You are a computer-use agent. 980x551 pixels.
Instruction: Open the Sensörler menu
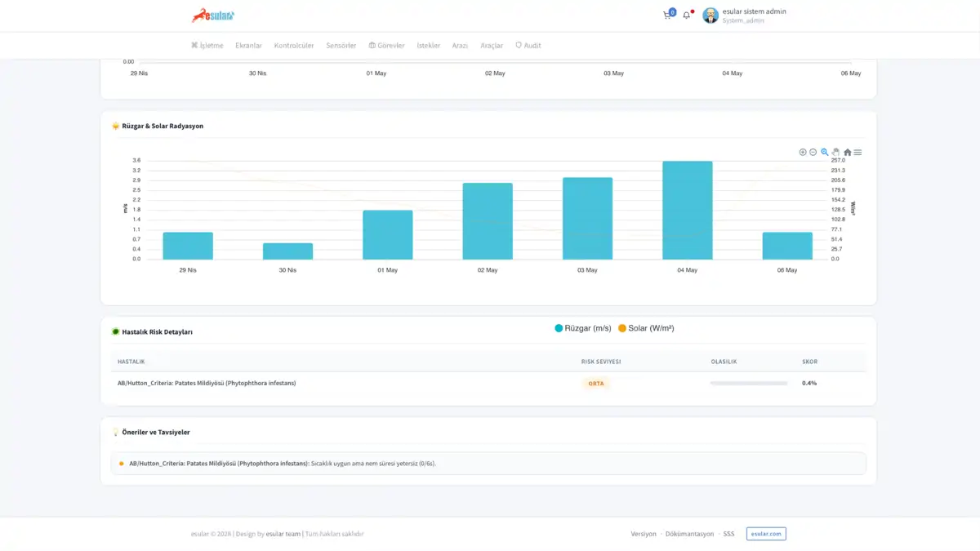[x=341, y=46]
